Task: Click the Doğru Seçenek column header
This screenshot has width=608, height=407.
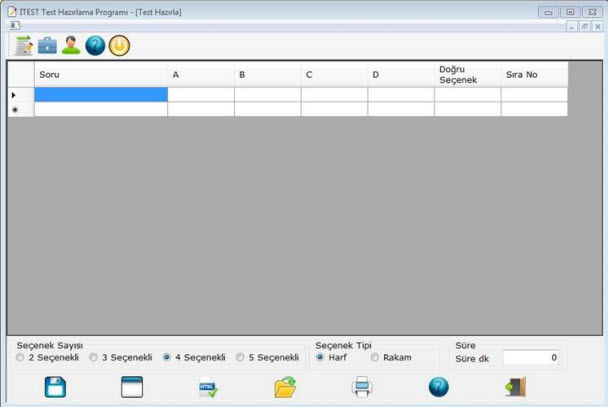Action: pyautogui.click(x=467, y=75)
